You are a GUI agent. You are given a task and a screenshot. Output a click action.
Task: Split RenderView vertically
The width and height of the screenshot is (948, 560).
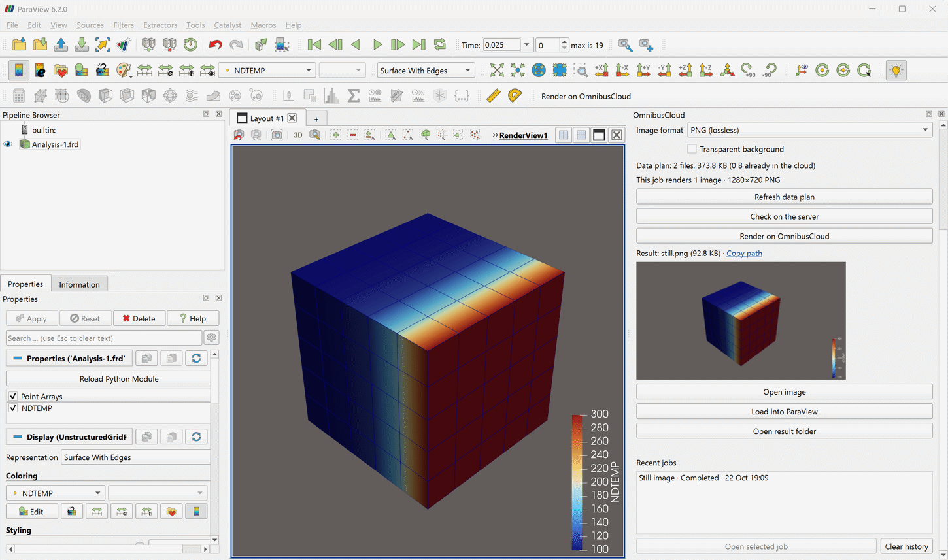[x=581, y=135]
